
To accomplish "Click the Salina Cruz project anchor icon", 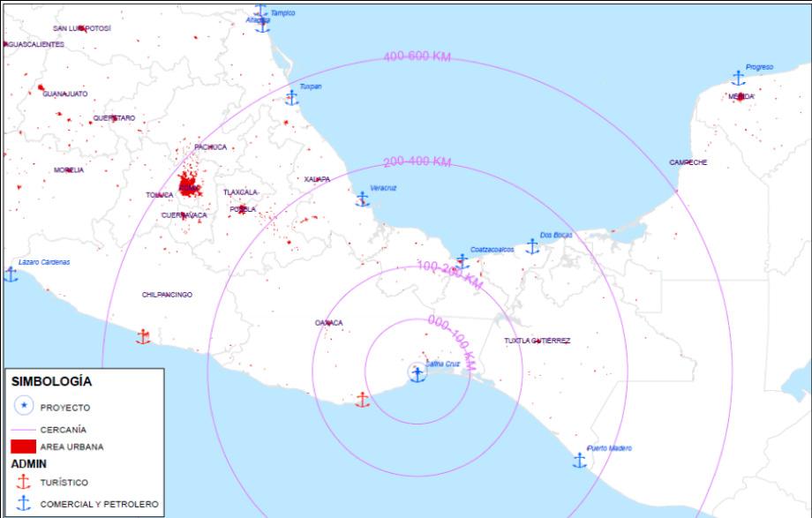I will [x=417, y=374].
